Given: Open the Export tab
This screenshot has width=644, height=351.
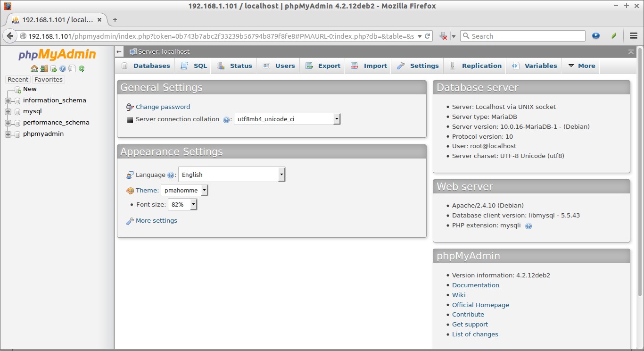Looking at the screenshot, I should [323, 66].
